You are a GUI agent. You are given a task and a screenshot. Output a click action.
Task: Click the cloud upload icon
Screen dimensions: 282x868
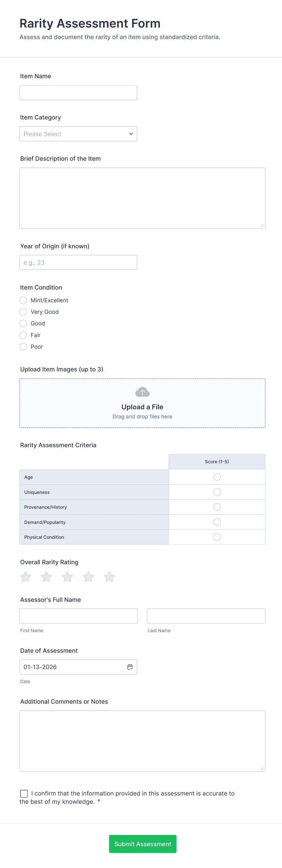(x=142, y=391)
